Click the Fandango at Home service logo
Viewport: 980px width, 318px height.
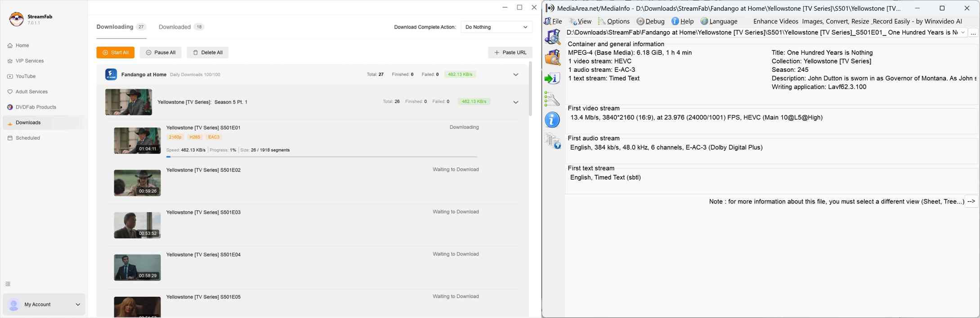pos(111,75)
